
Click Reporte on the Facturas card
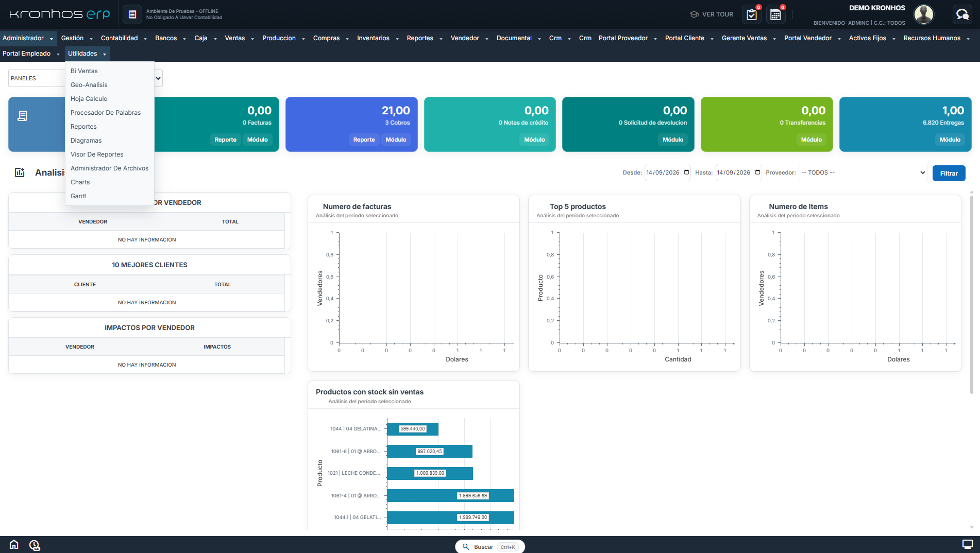tap(225, 140)
